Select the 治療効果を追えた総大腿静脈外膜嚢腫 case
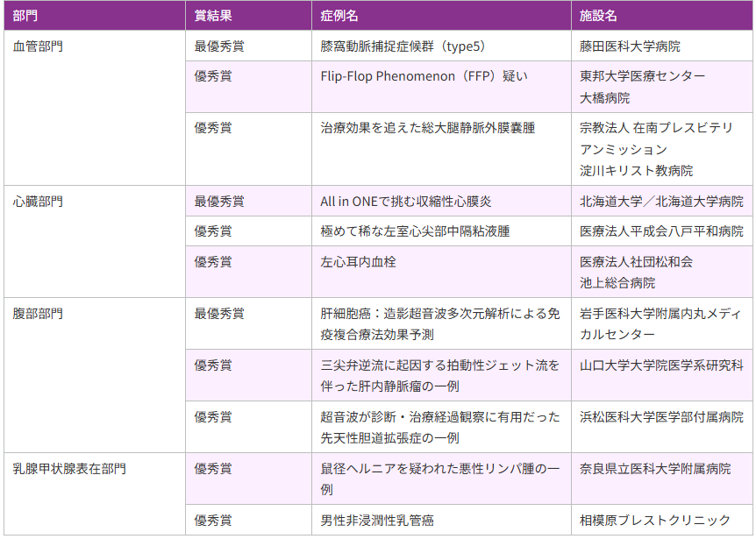 tap(427, 128)
